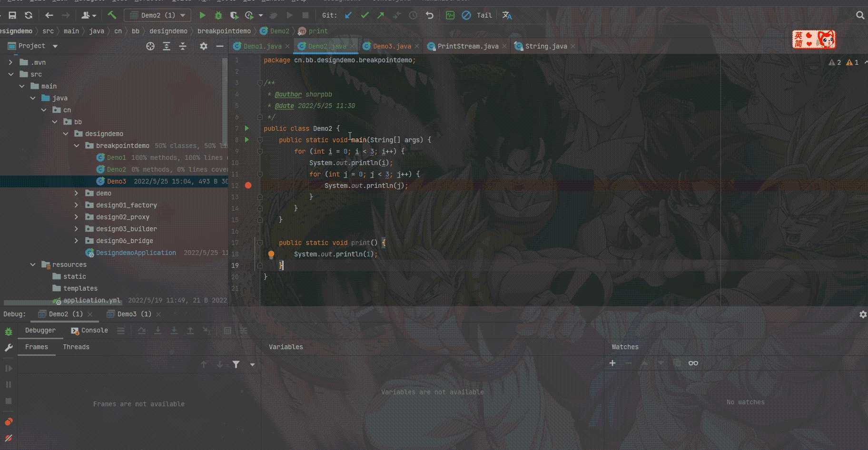
Task: Click the glasses icon in Watches panel
Action: 693,363
